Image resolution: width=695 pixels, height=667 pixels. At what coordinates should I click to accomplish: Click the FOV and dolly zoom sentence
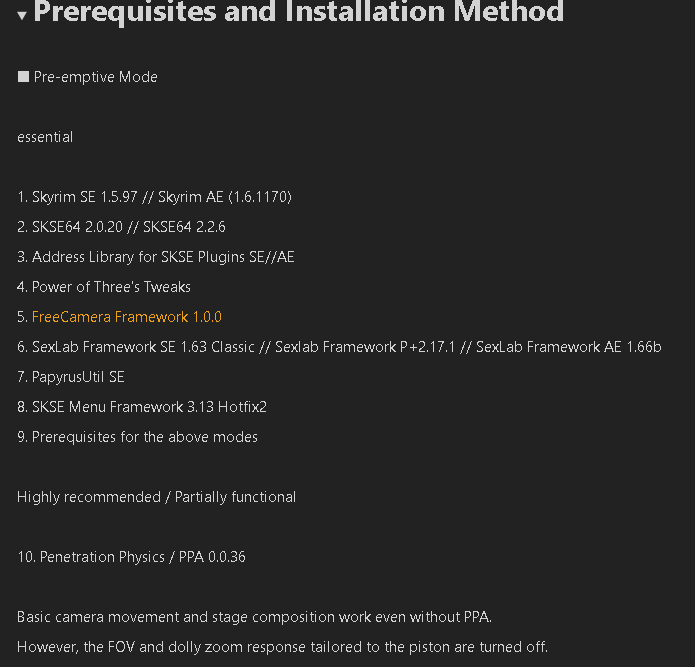282,647
